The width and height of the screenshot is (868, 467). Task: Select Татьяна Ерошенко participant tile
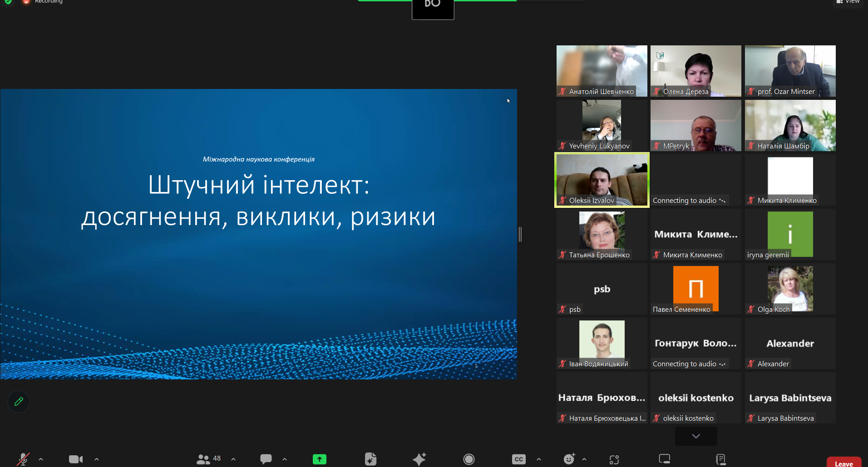point(602,234)
